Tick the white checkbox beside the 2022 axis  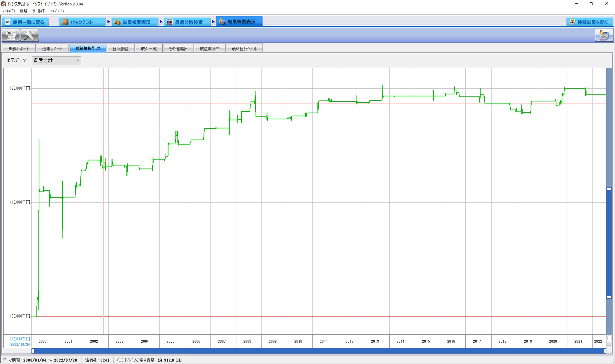609,338
